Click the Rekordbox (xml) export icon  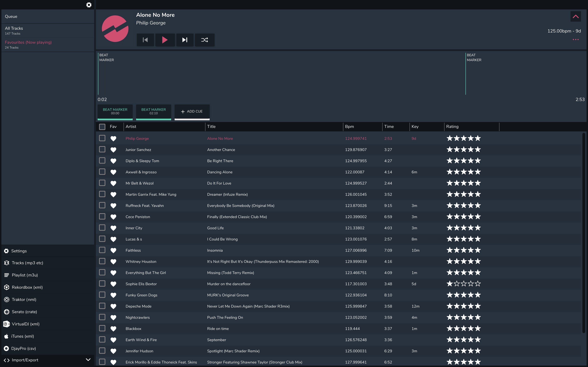(7, 287)
